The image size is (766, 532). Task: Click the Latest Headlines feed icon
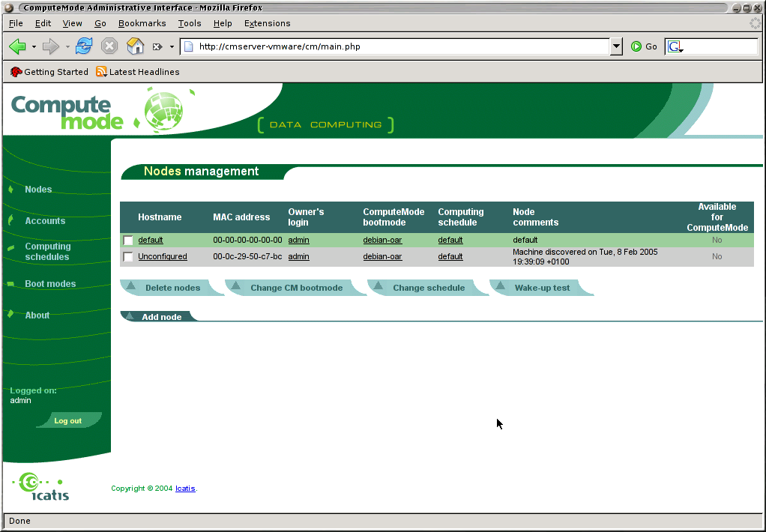pos(101,72)
